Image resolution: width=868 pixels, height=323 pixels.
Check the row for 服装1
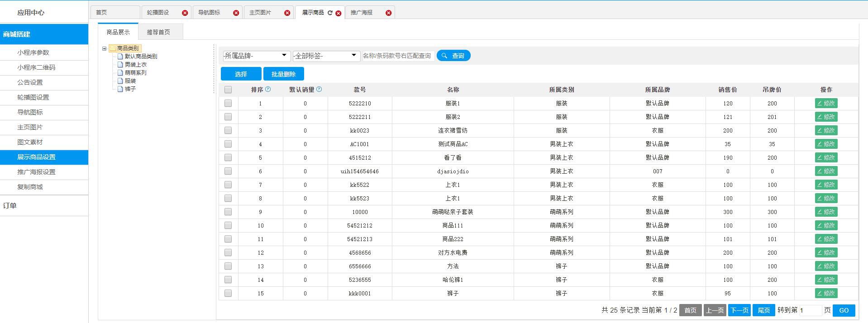point(228,103)
